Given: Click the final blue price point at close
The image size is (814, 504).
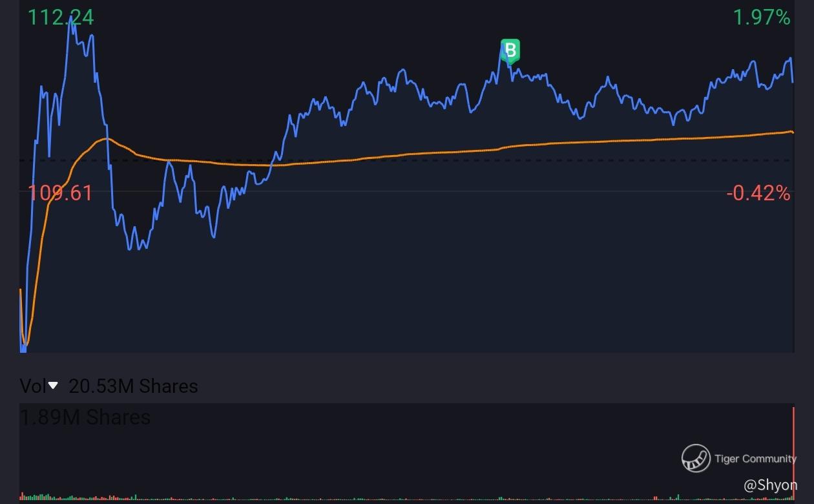Looking at the screenshot, I should point(793,81).
